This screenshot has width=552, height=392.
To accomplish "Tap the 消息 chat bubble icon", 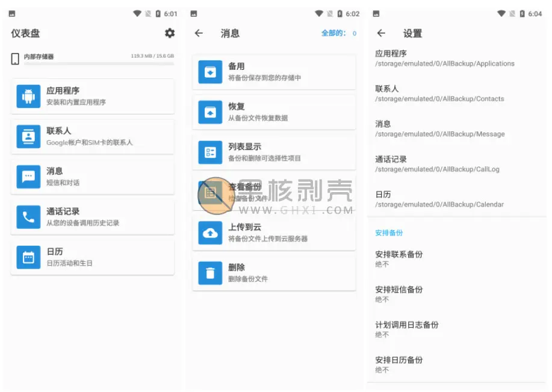I will (28, 176).
